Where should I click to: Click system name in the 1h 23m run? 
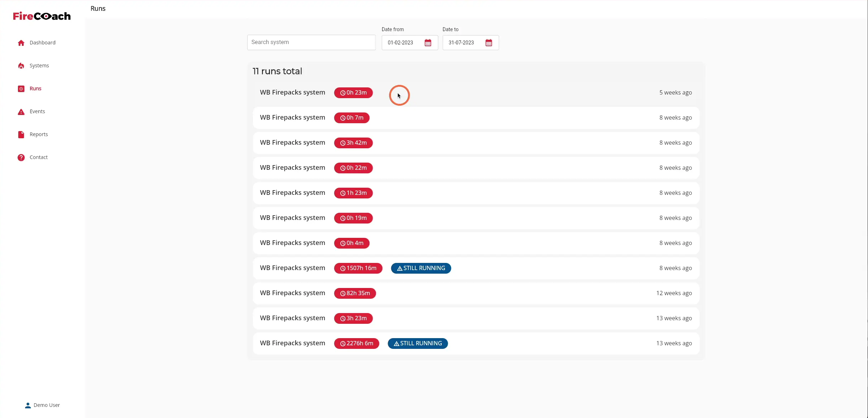coord(292,193)
